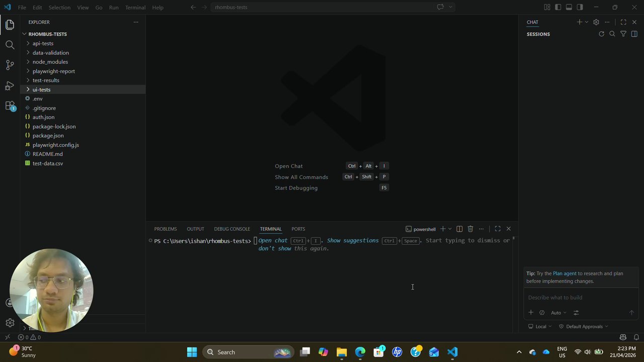The height and width of the screenshot is (362, 644).
Task: Open the Terminal menu
Action: 135,8
